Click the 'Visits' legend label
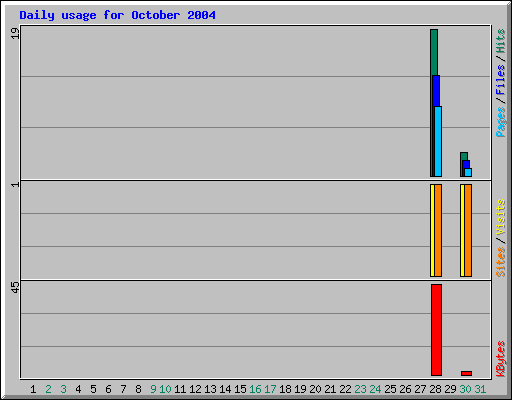 coord(501,217)
